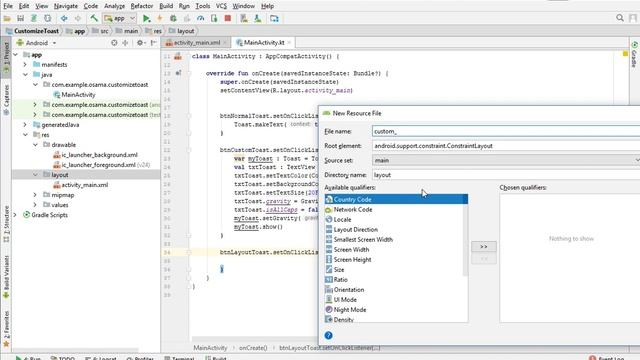Collapse the app module node

(16, 55)
